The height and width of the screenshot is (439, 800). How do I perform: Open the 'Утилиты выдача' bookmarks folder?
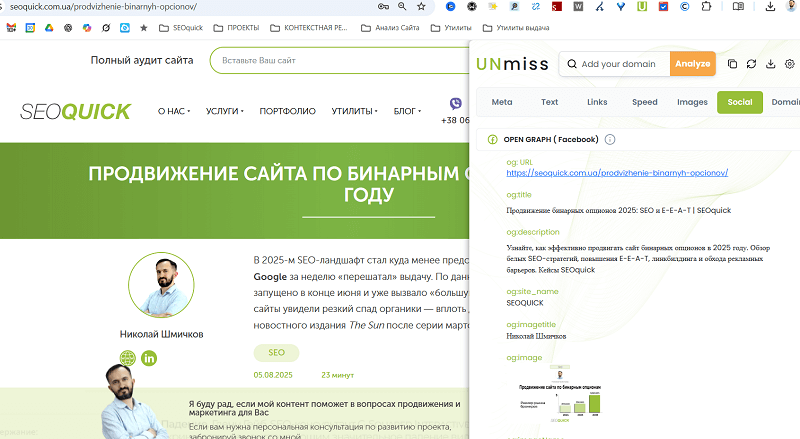[x=516, y=28]
